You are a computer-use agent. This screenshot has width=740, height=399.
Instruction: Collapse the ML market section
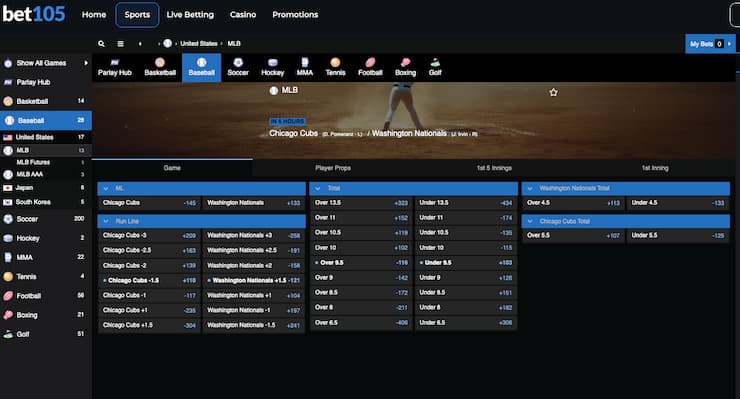coord(202,188)
